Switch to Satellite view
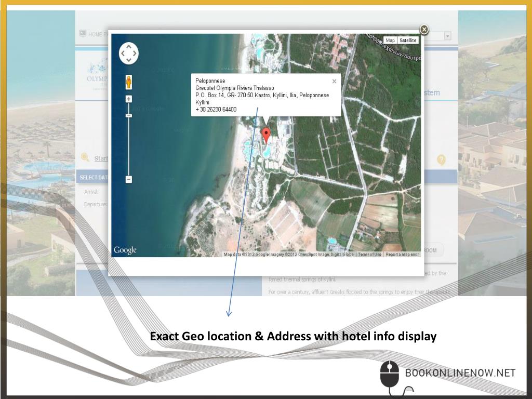 [x=408, y=41]
